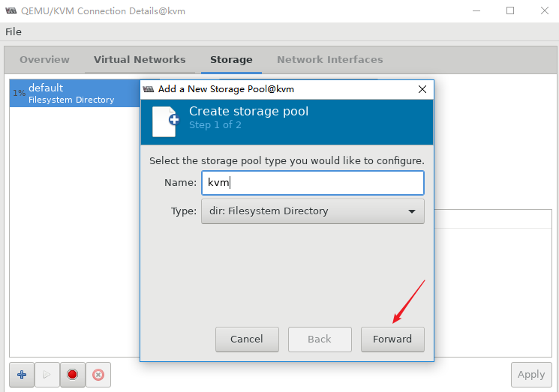Close the QEMU/KVM Connection Details window
Image resolution: width=559 pixels, height=392 pixels.
545,10
